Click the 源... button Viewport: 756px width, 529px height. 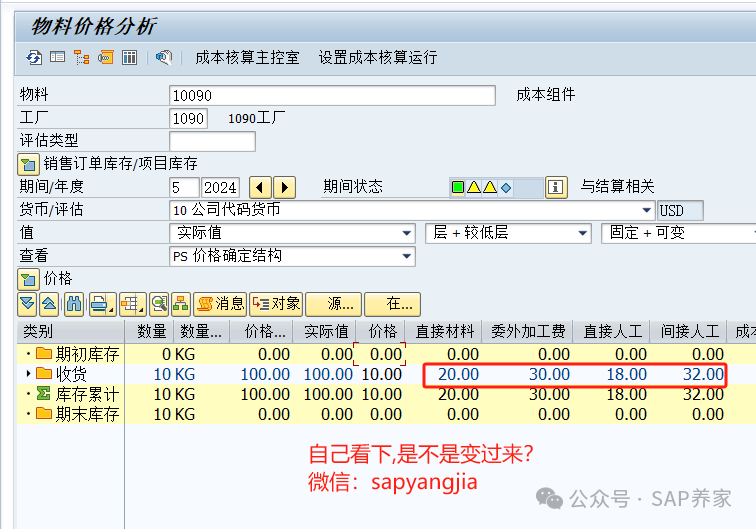334,304
